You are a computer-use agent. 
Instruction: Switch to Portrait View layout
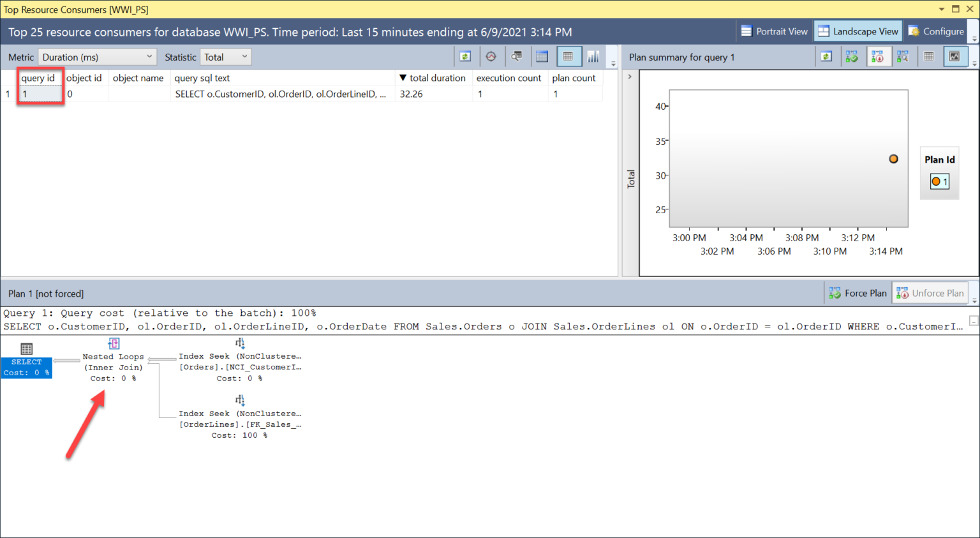point(774,31)
